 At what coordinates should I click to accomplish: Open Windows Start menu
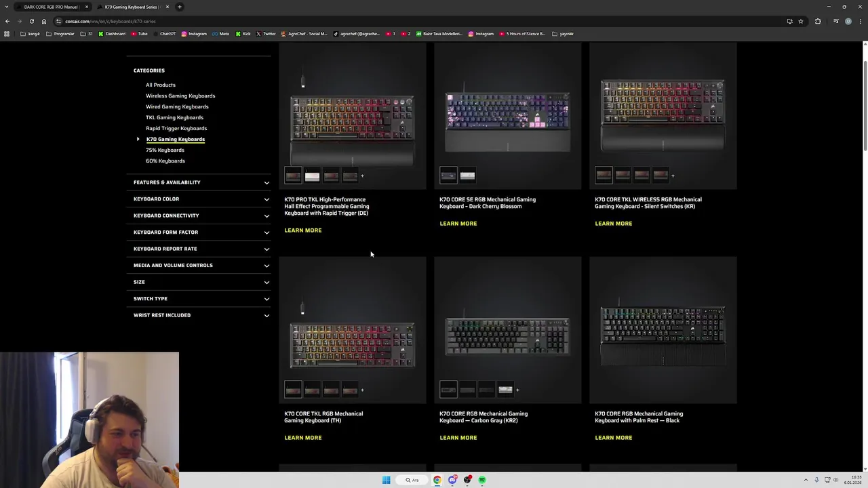pos(386,480)
